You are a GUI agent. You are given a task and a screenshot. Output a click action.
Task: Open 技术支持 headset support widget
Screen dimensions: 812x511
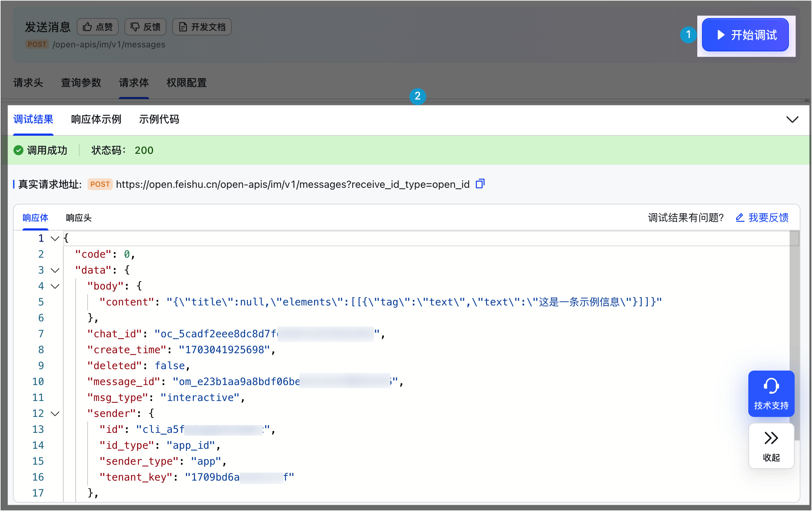771,393
